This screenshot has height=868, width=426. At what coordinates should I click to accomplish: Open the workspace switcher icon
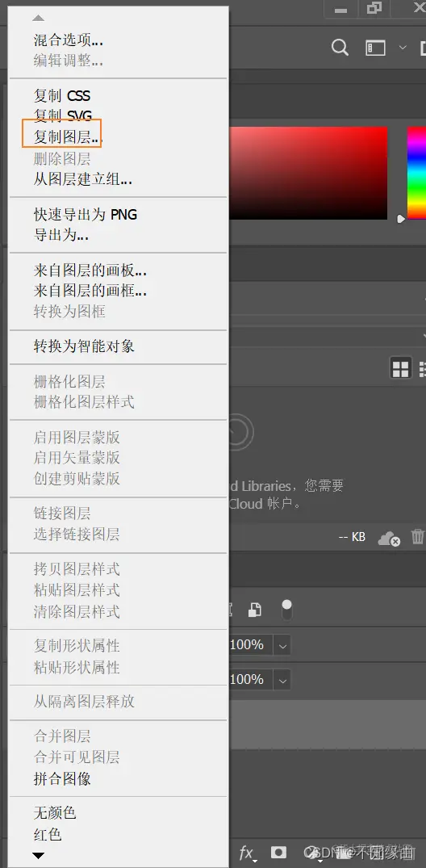tap(376, 48)
